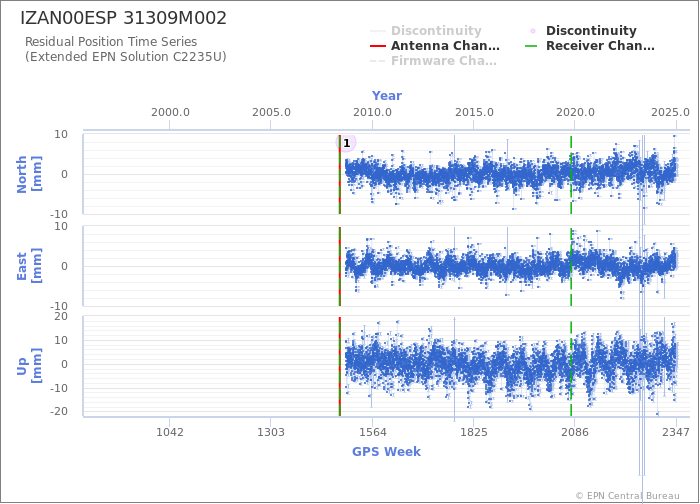Click the 2005.0 year tick label
Viewport: 700px width, 504px height.
(x=271, y=112)
